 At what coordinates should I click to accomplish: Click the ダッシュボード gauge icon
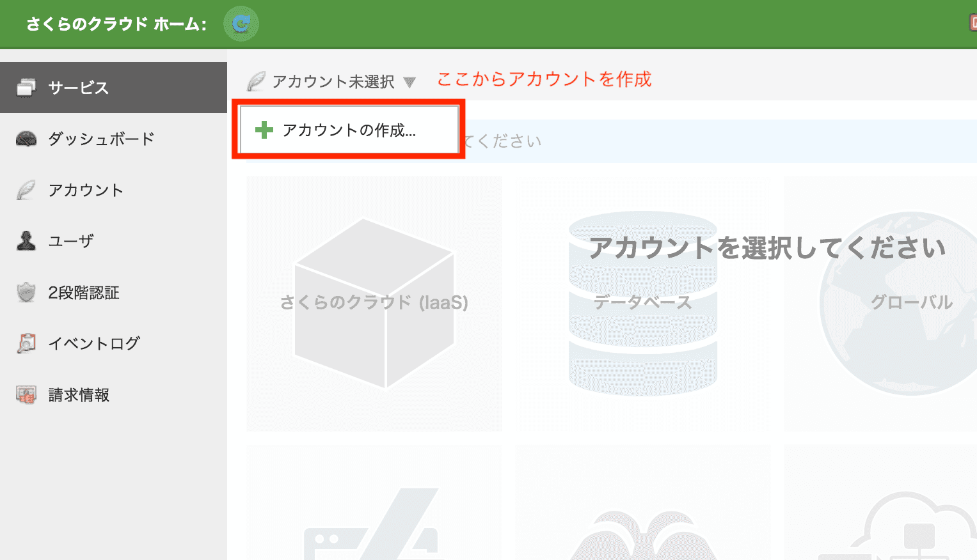[26, 139]
